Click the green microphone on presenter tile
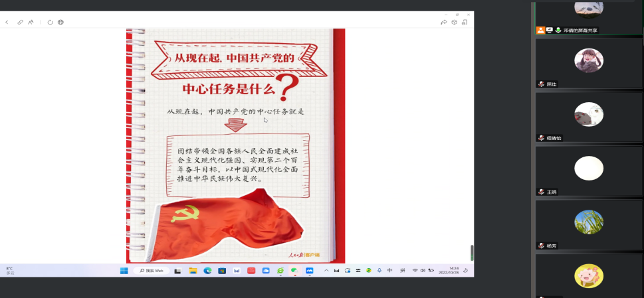644x298 pixels. click(558, 31)
